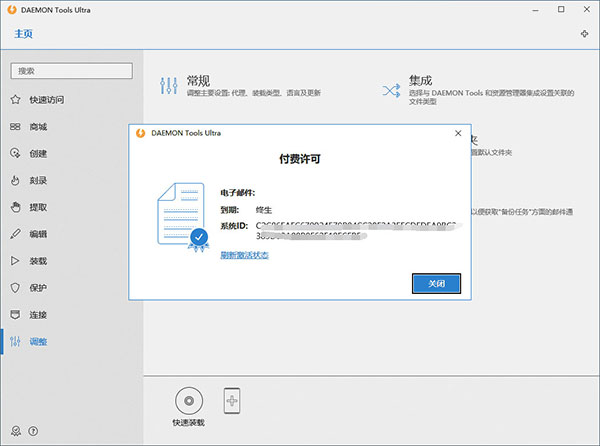The width and height of the screenshot is (600, 446).
Task: Click the 快速装载 label under the disc
Action: (188, 422)
